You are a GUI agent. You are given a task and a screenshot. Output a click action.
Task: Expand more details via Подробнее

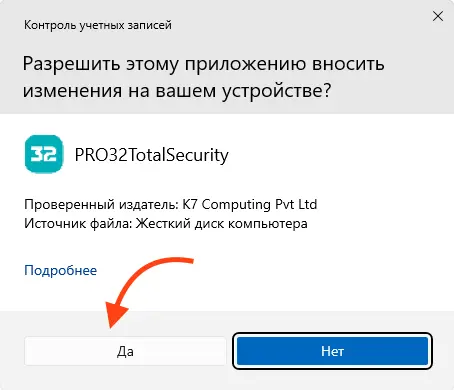point(61,270)
